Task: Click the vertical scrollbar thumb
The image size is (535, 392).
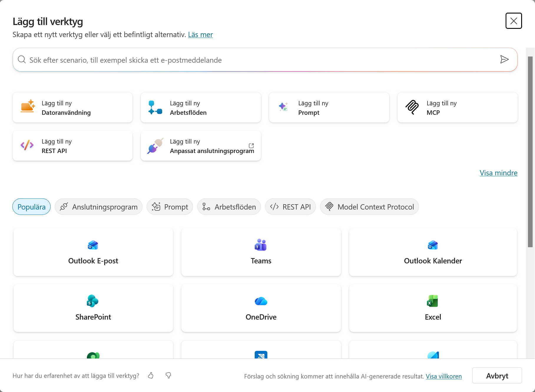Action: coord(530,152)
